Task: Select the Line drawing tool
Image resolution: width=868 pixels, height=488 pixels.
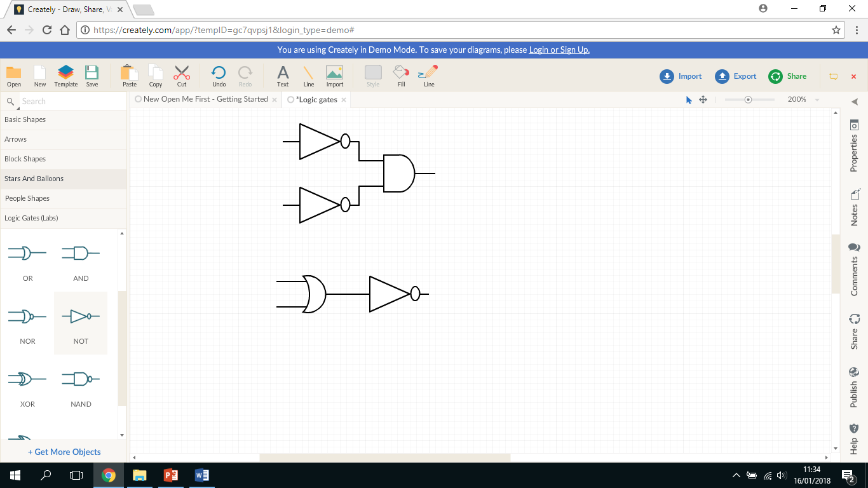Action: coord(308,74)
